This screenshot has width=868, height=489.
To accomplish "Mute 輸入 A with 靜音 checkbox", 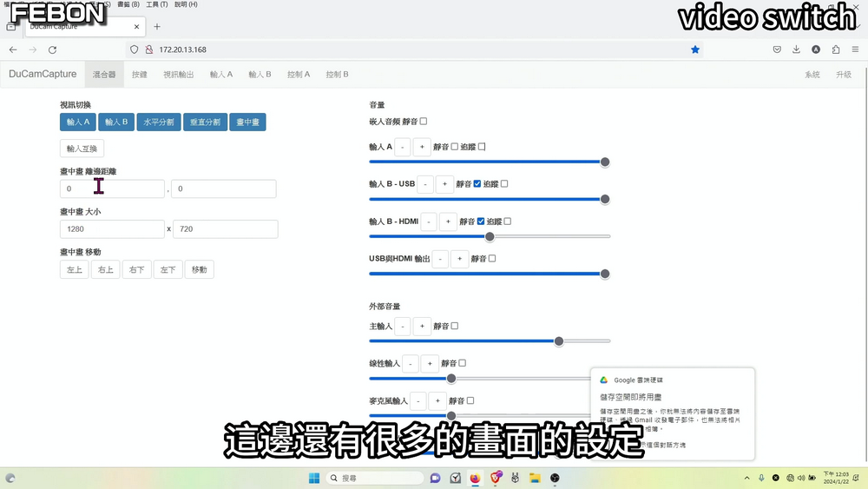I will (x=455, y=147).
